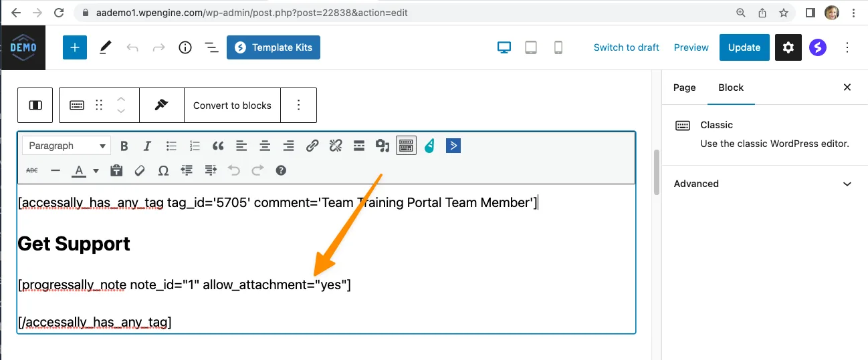Screen dimensions: 868x360
Task: Open the Paragraph format dropdown
Action: tap(67, 146)
